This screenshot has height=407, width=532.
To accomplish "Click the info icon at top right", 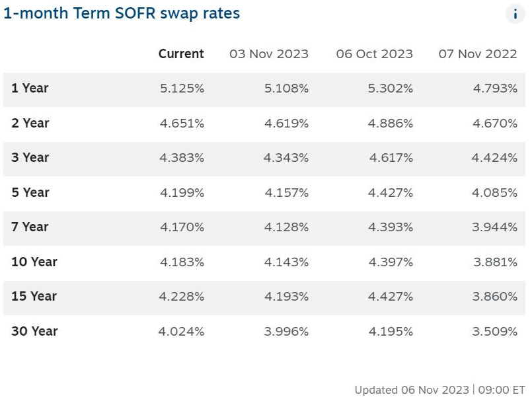I will click(x=515, y=14).
